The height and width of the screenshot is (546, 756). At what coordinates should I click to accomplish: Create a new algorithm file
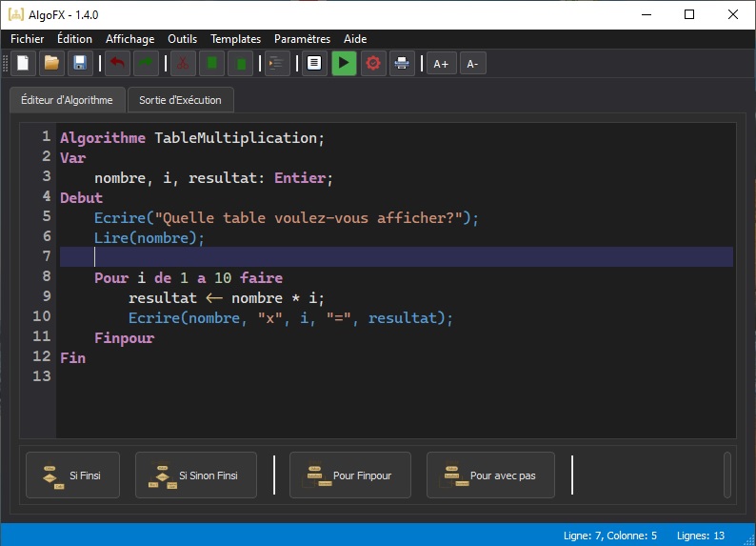tap(23, 63)
